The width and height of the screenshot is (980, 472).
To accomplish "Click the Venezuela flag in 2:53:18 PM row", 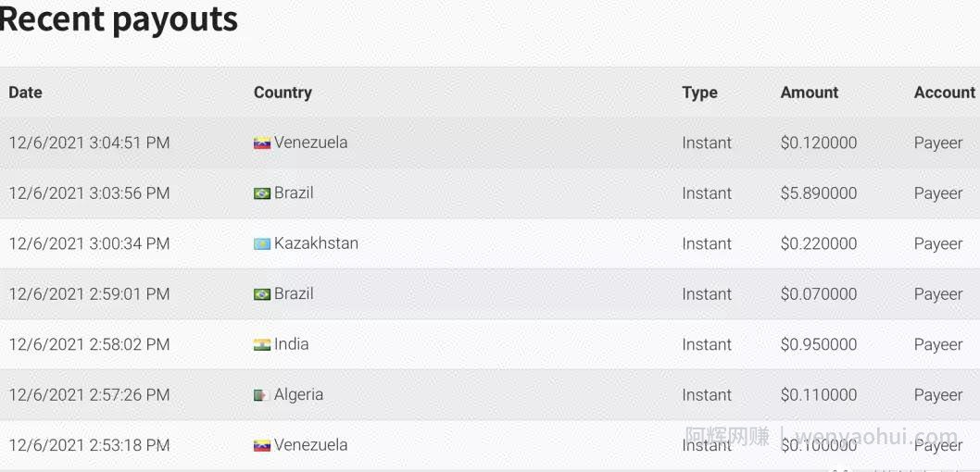I will point(262,446).
